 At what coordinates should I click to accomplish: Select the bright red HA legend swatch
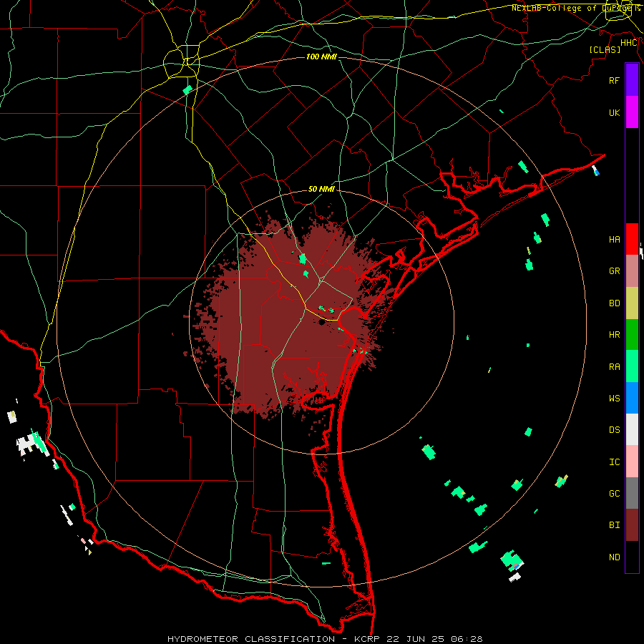coord(632,239)
